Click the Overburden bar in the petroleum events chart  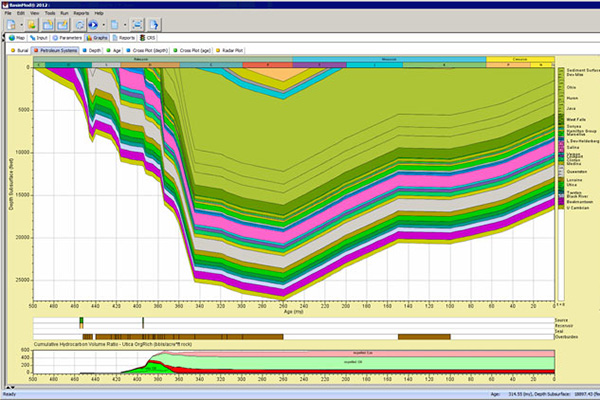coord(200,336)
